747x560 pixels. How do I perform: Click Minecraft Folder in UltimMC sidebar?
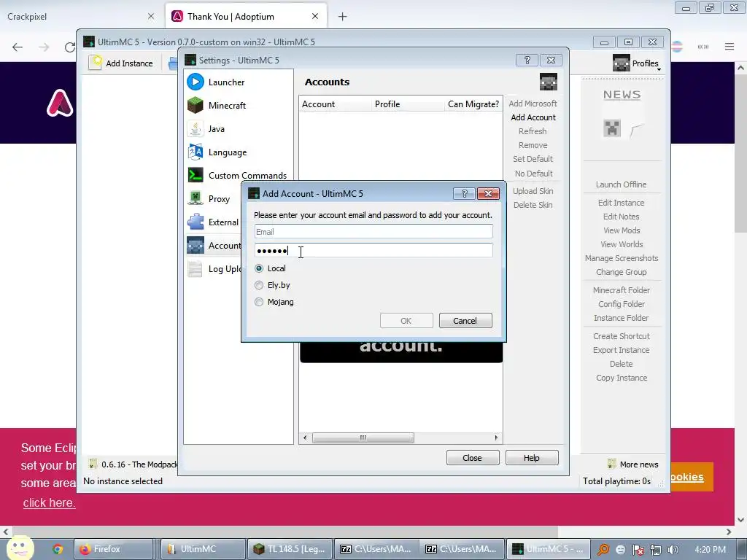622,290
